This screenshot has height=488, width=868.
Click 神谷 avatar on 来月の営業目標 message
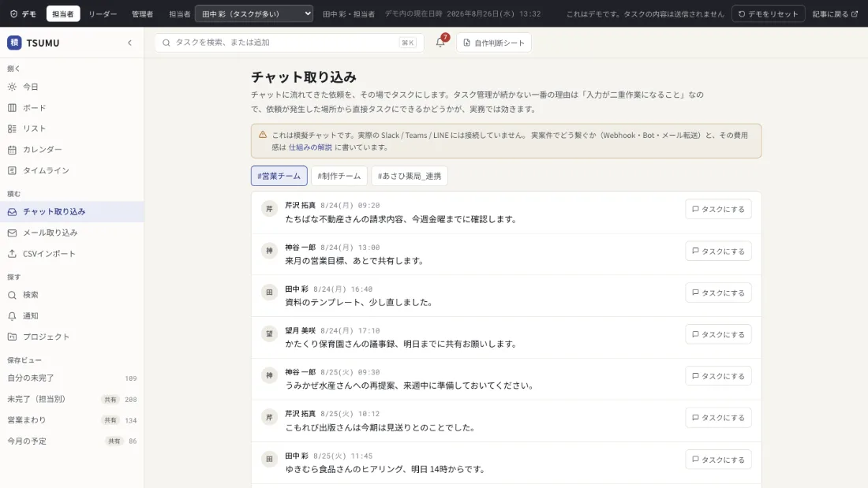270,251
